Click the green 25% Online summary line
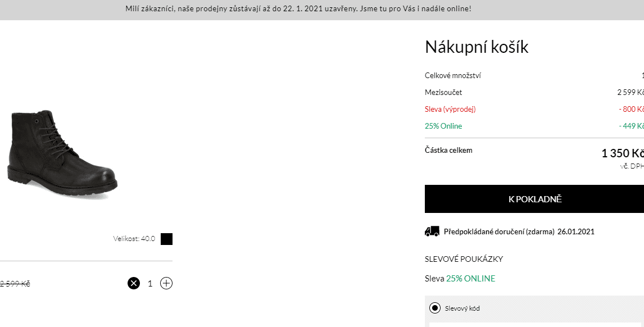This screenshot has height=327, width=644. [443, 126]
